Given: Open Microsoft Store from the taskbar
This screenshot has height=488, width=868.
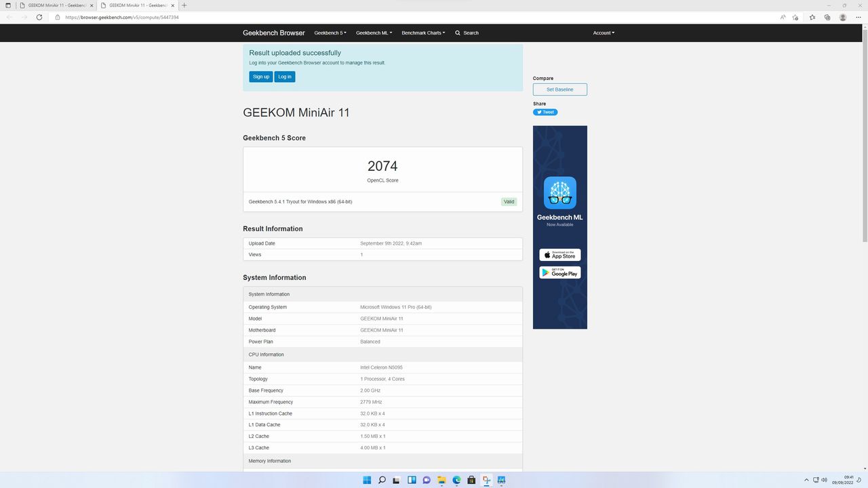Looking at the screenshot, I should tap(471, 480).
